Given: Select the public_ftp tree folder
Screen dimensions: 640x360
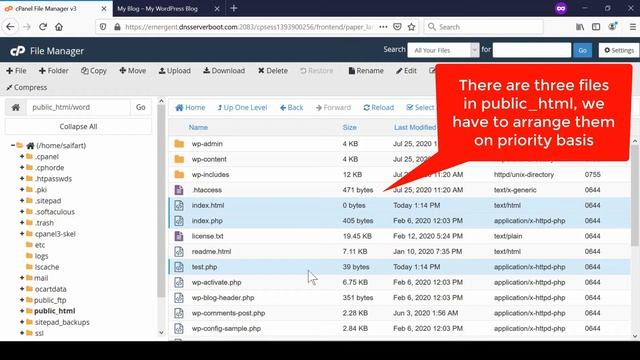Looking at the screenshot, I should pos(50,300).
